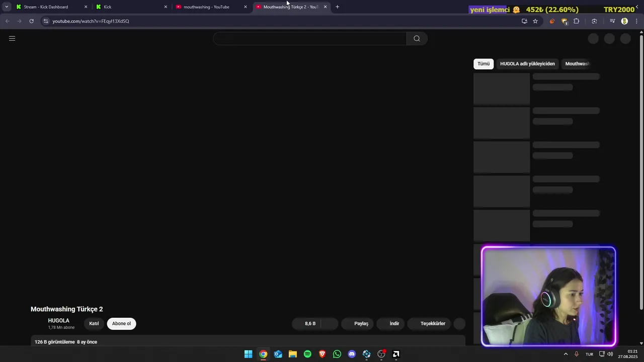Click the 1,78 Mn abone subscriber count

click(x=61, y=327)
